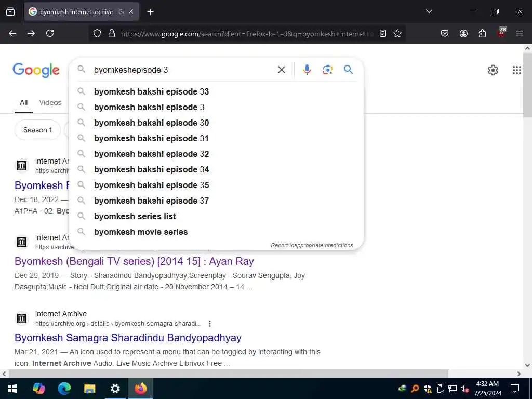
Task: Click the Firefox taskbar icon
Action: (x=140, y=389)
